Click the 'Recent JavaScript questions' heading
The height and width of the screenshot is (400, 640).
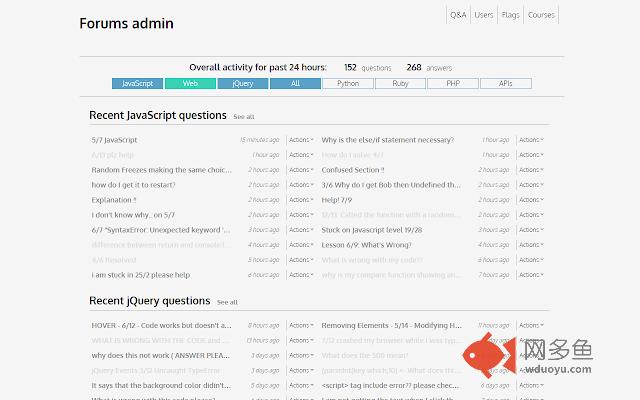[x=158, y=116]
